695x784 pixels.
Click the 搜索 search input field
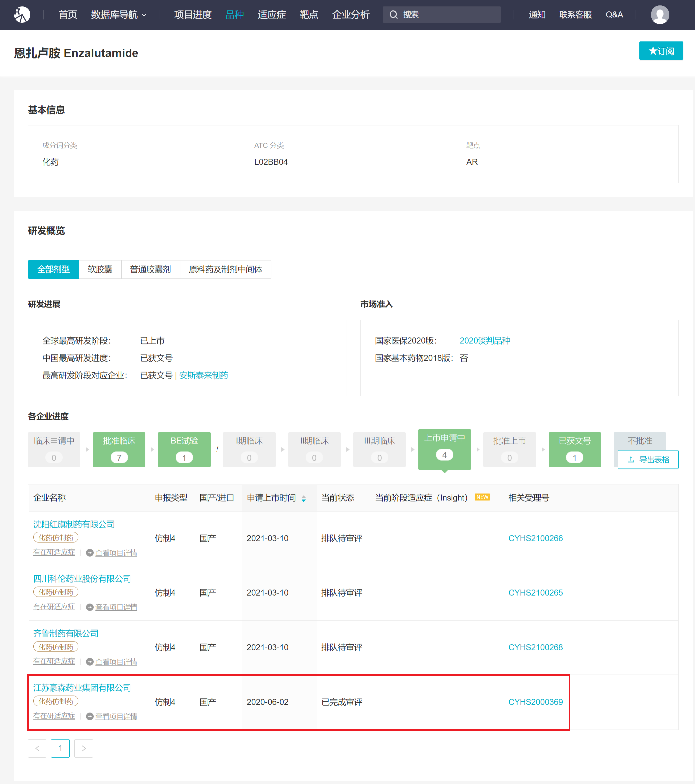click(441, 15)
